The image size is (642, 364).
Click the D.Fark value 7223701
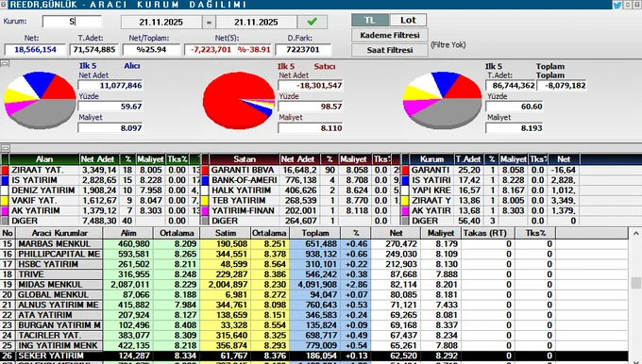click(x=303, y=49)
